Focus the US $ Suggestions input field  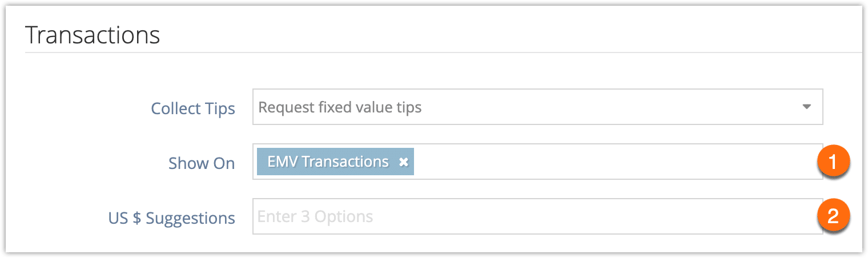[x=537, y=216]
